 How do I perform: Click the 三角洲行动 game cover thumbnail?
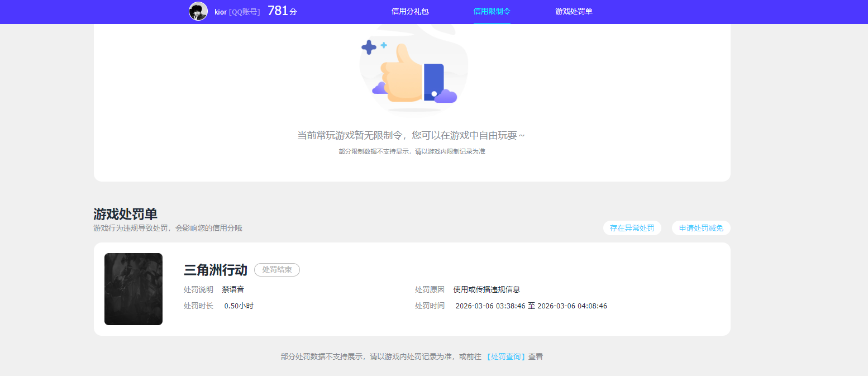point(133,289)
